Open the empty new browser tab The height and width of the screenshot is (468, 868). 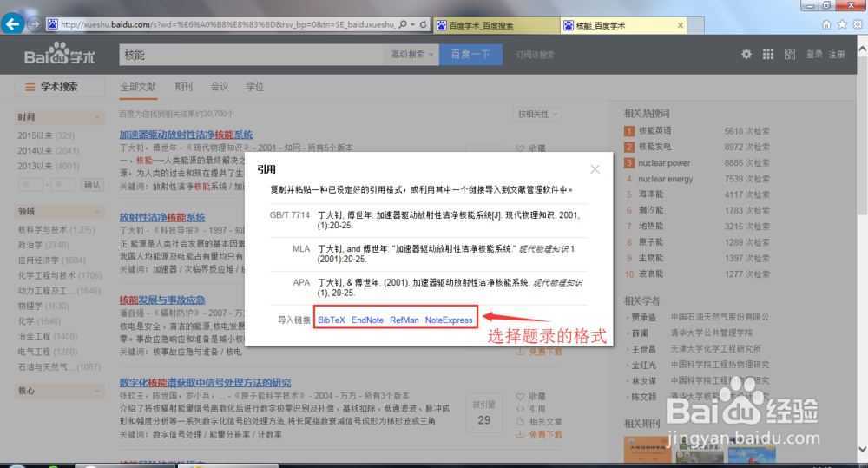pyautogui.click(x=696, y=25)
